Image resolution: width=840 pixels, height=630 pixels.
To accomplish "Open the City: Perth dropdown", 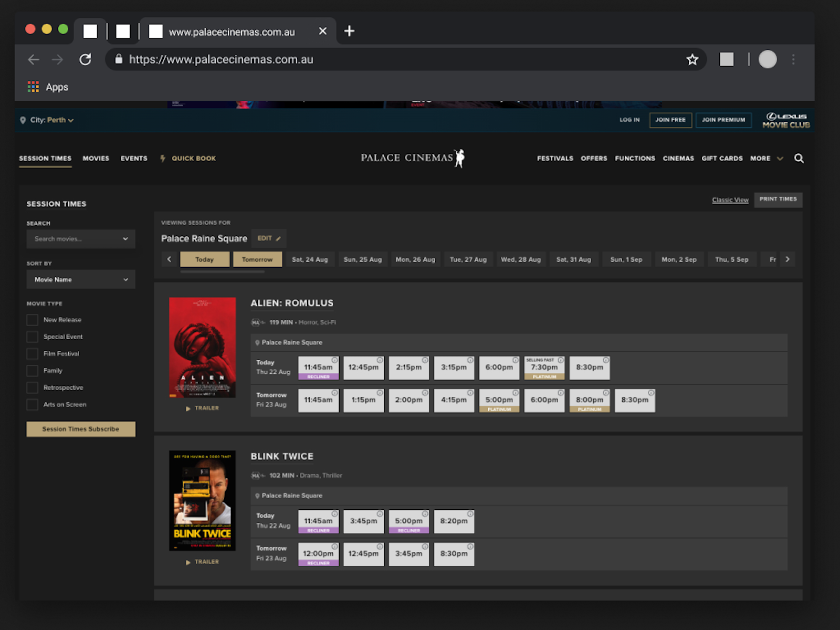I will [x=52, y=120].
